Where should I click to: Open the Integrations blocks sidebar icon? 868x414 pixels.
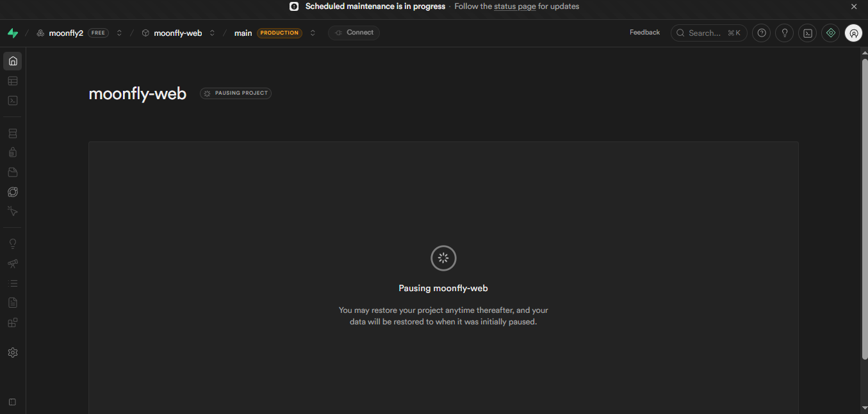click(x=13, y=322)
